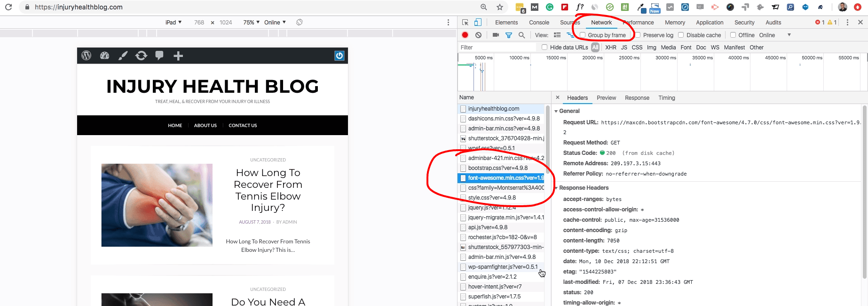
Task: Click the Tennis Elbow post thumbnail image
Action: 157,205
